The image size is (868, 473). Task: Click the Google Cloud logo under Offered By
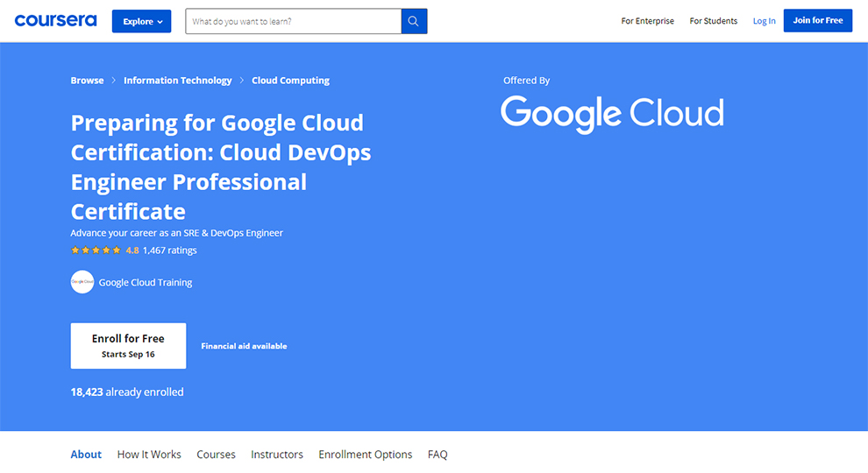612,114
